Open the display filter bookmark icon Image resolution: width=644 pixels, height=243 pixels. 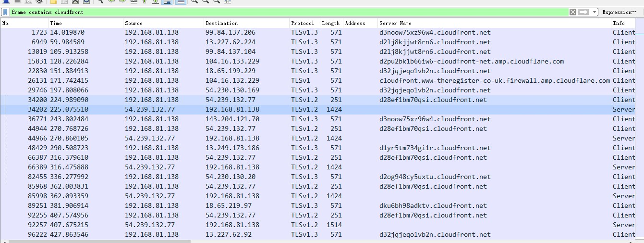[5, 12]
